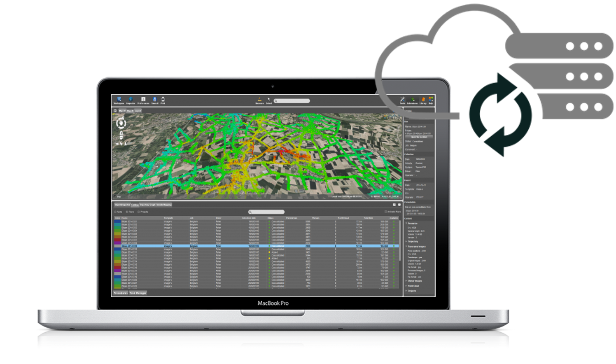The width and height of the screenshot is (616, 364).
Task: Click the color swatch of the first run
Action: (117, 222)
